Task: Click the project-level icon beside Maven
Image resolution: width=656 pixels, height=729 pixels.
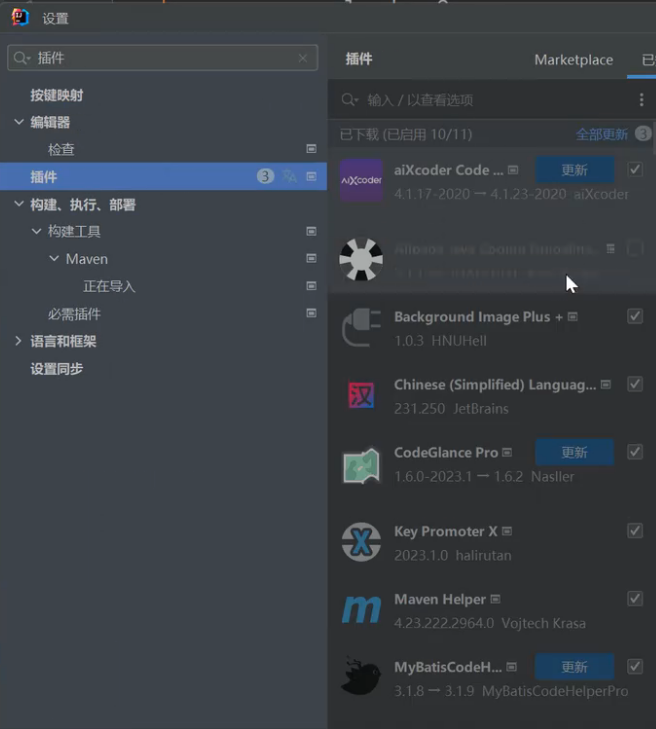Action: coord(311,258)
